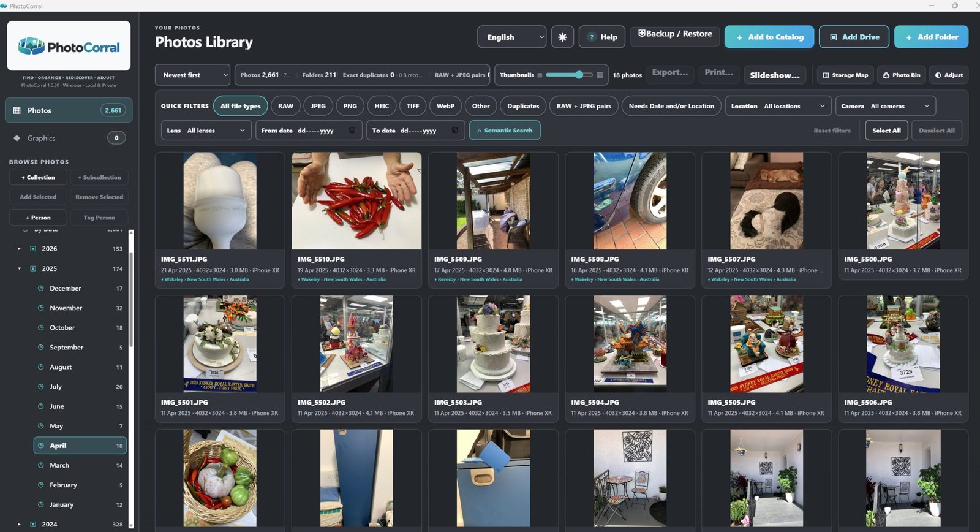The image size is (980, 532).
Task: Expand the 2026 year tree node
Action: 19,249
